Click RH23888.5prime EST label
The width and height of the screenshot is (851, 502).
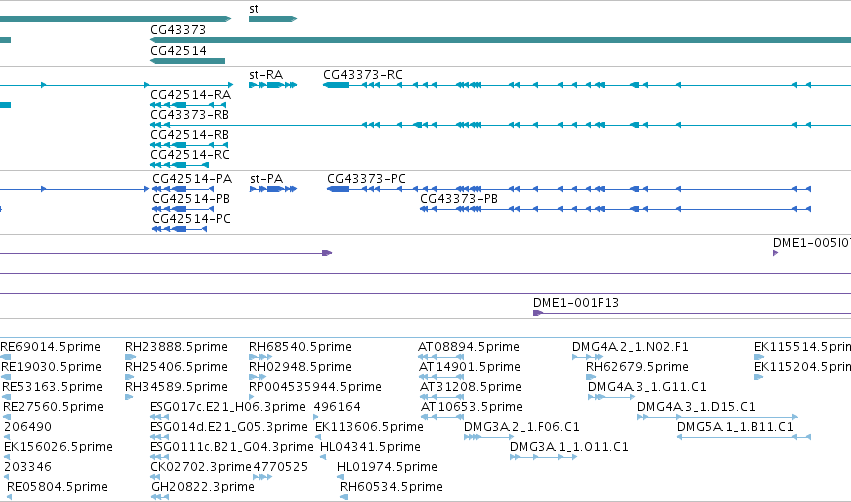pyautogui.click(x=176, y=347)
